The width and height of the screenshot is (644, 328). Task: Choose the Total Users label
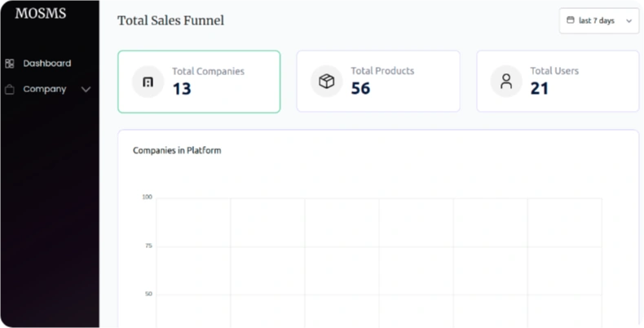coord(554,71)
